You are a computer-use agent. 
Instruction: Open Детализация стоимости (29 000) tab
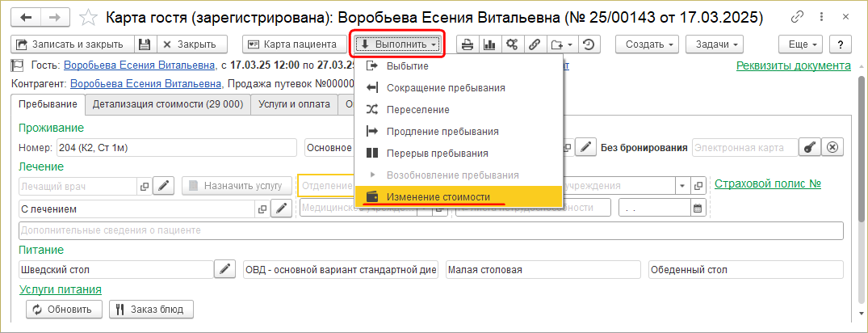point(168,103)
